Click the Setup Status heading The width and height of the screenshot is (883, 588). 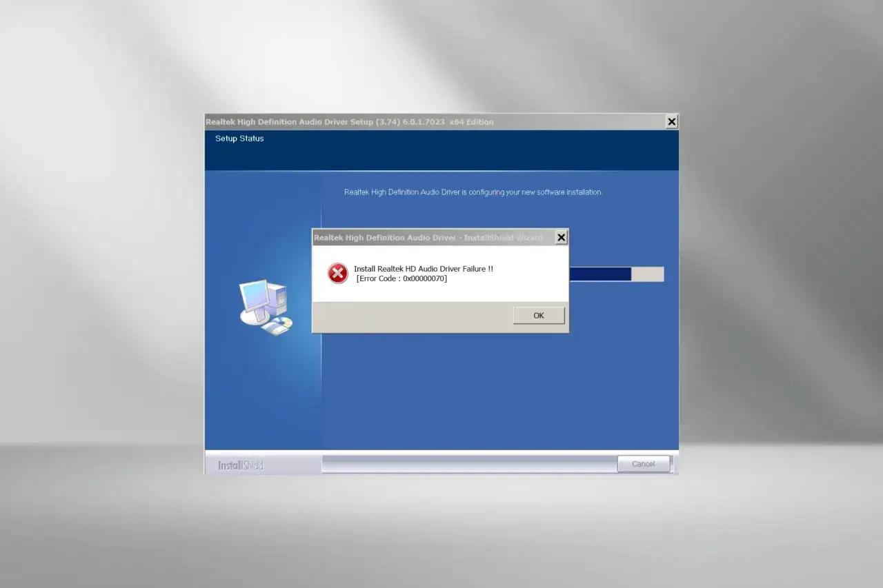coord(239,139)
